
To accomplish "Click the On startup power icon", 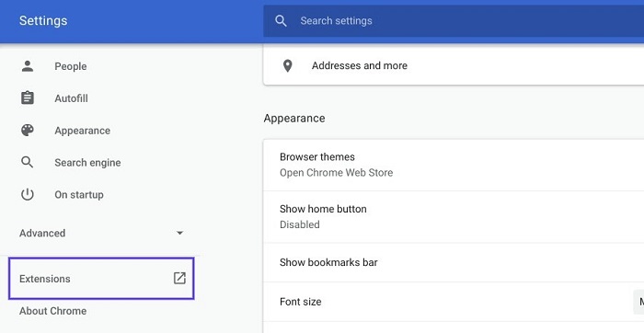I will [x=28, y=194].
